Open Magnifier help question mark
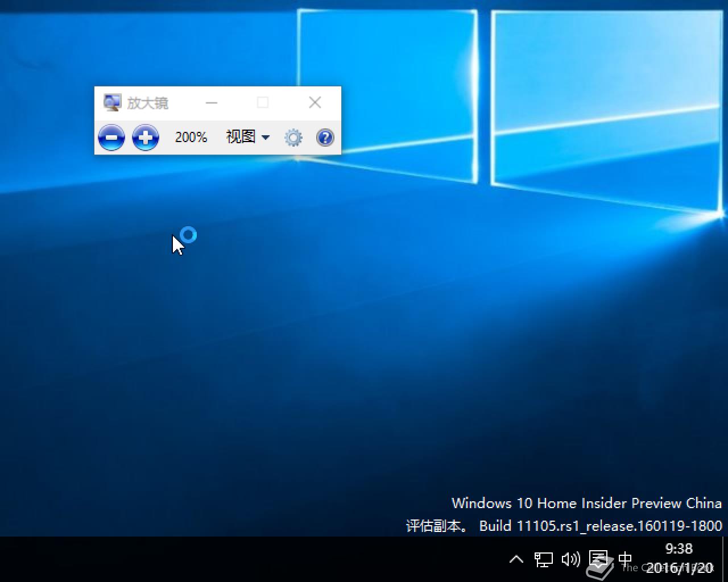The image size is (728, 582). pos(325,138)
